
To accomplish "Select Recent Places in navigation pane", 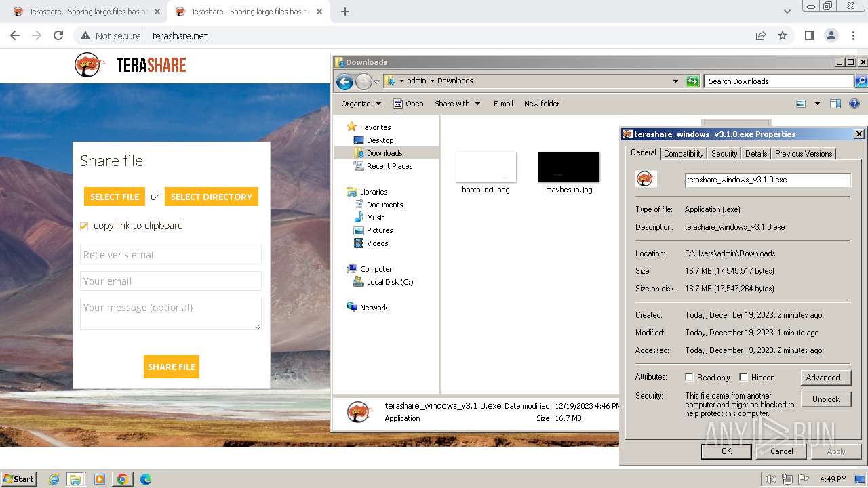I will (389, 166).
